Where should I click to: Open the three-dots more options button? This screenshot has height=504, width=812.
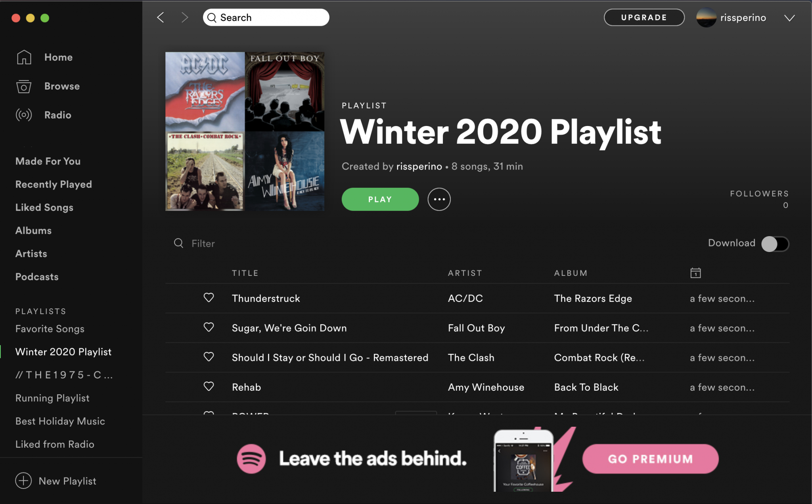(x=439, y=199)
